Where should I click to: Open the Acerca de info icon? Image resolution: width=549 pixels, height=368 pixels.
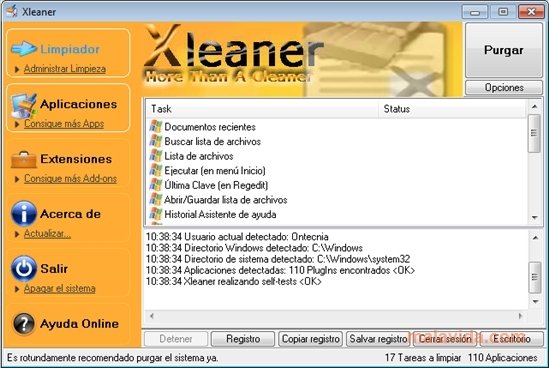point(23,213)
